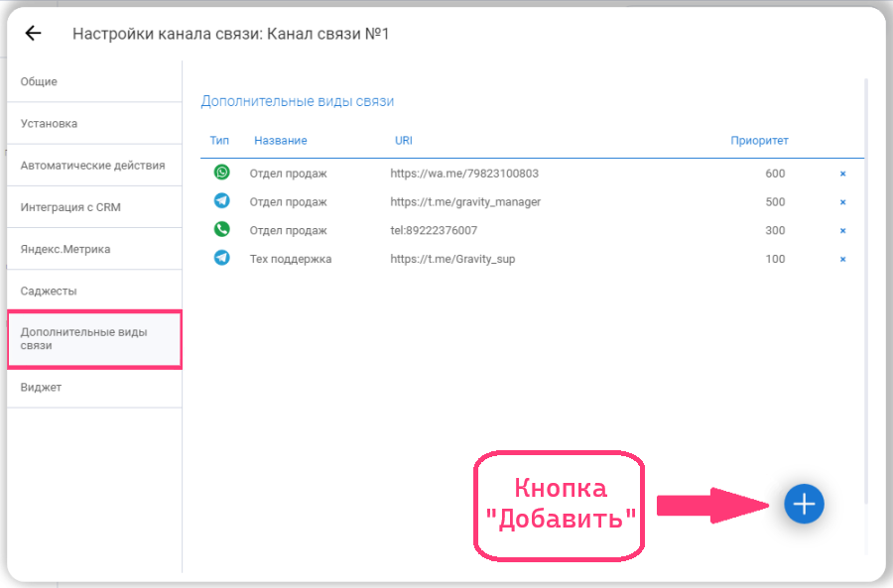Click the Название column header
893x588 pixels.
[280, 141]
